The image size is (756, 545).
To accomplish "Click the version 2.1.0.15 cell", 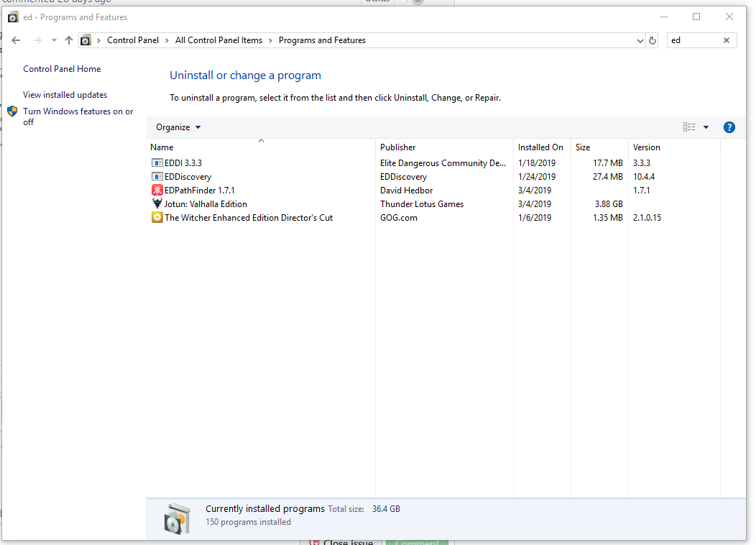I will point(647,218).
